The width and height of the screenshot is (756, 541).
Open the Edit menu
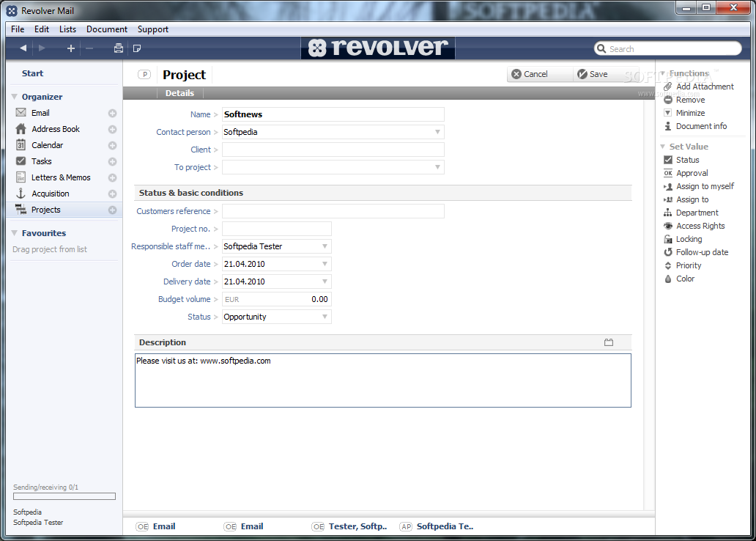click(42, 29)
